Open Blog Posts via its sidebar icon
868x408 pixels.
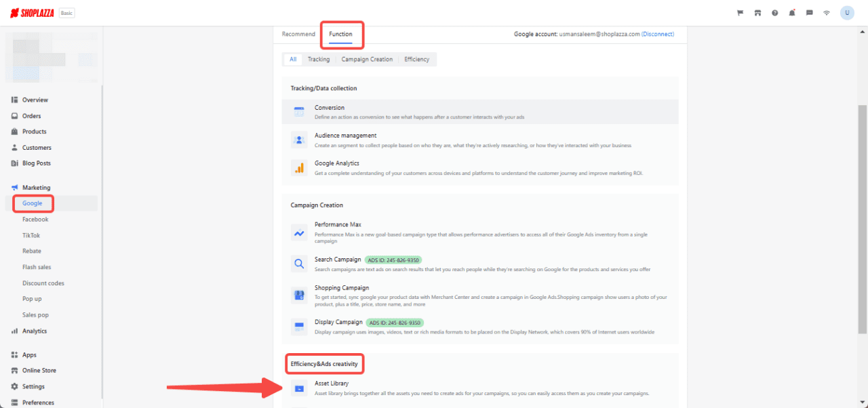[x=15, y=163]
